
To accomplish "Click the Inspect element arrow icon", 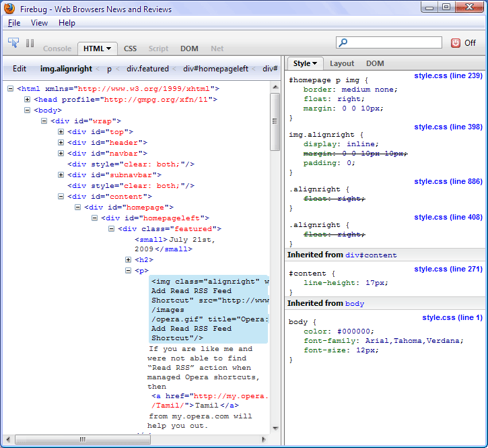I will coord(13,42).
